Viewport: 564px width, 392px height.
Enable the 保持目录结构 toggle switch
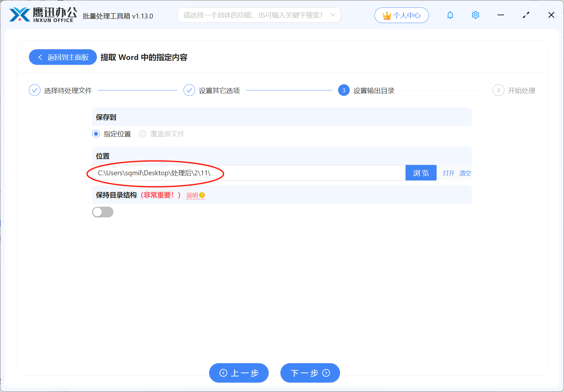pyautogui.click(x=103, y=212)
